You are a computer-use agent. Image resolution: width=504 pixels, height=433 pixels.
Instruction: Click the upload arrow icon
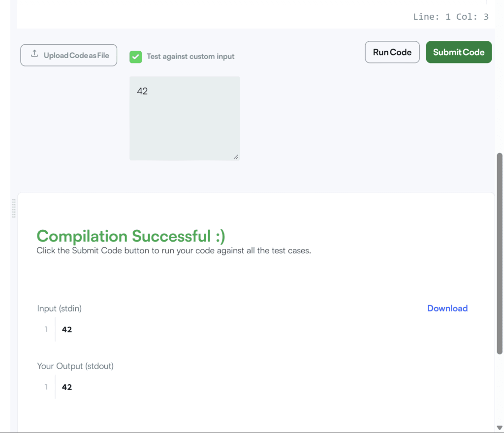click(34, 54)
